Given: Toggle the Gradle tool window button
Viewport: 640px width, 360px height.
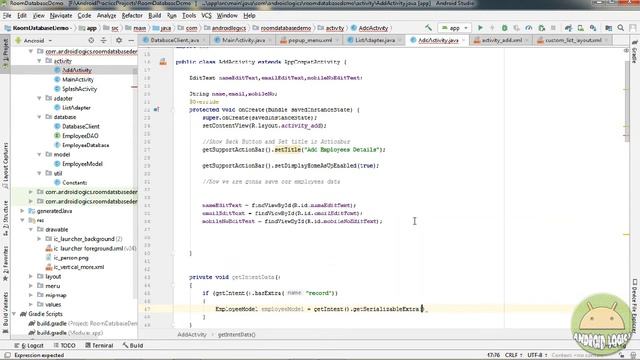Looking at the screenshot, I should click(x=635, y=52).
